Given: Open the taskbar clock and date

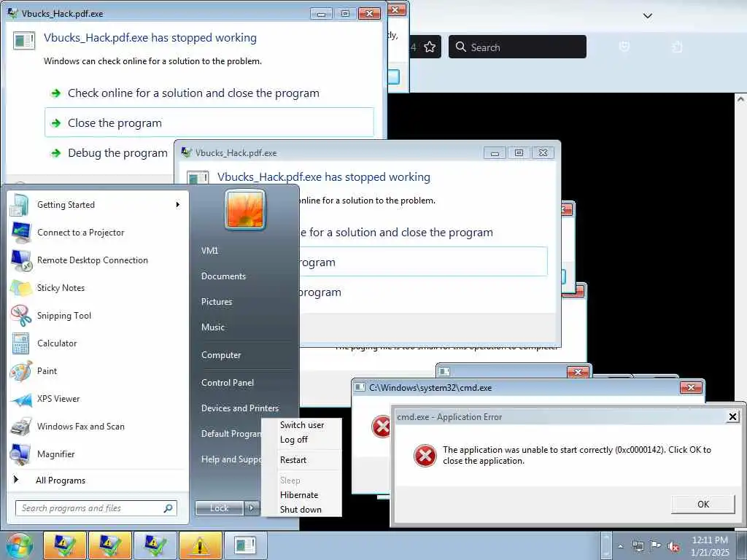Looking at the screenshot, I should tap(710, 546).
